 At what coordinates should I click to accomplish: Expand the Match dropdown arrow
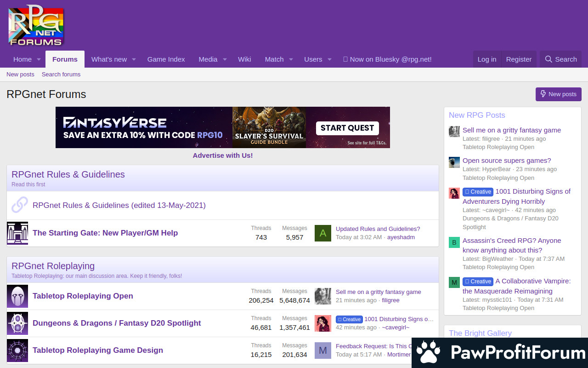coord(291,59)
